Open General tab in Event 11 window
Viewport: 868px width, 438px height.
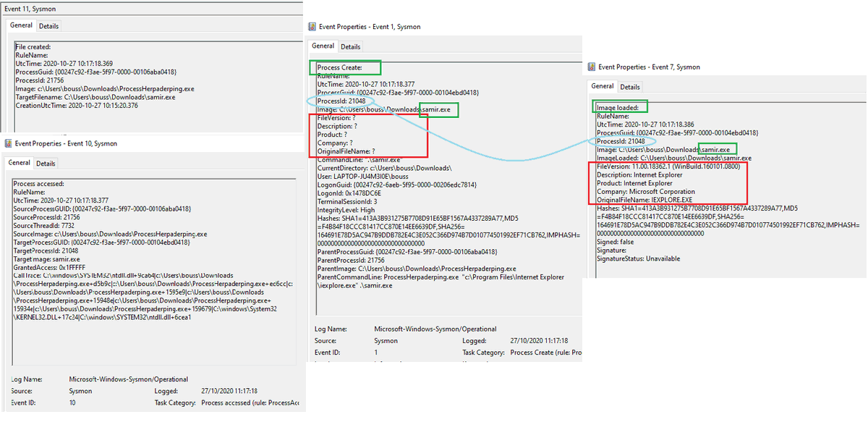pyautogui.click(x=21, y=25)
